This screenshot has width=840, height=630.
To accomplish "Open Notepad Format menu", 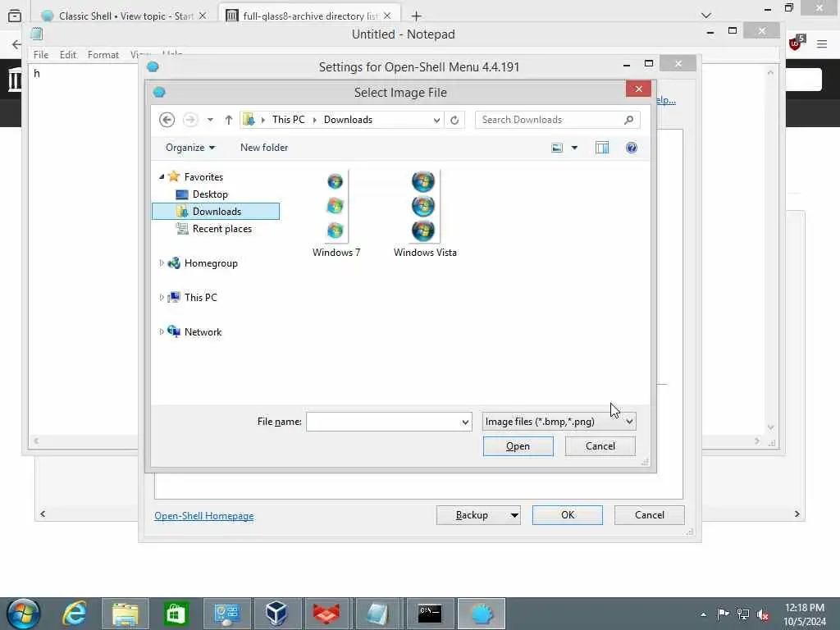I will (x=103, y=55).
